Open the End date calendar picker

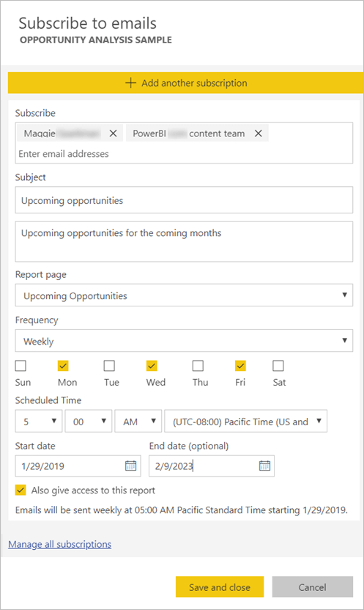pos(264,466)
